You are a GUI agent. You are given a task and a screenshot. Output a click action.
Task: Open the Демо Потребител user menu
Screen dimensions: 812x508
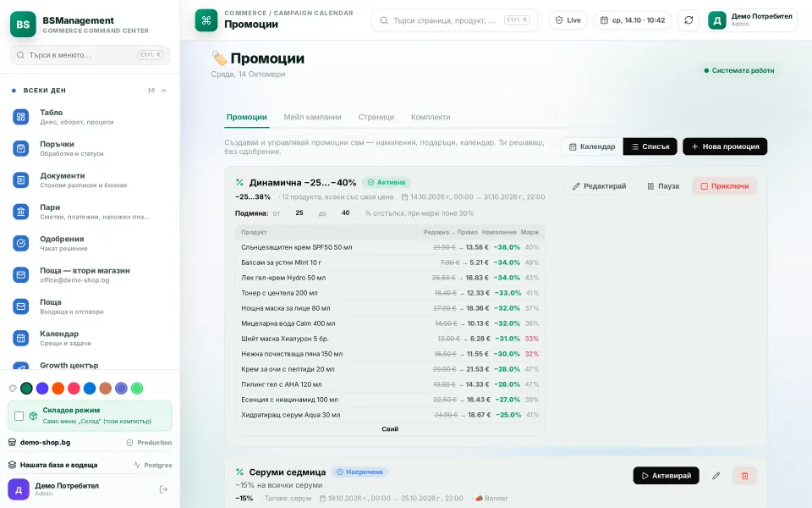[751, 20]
